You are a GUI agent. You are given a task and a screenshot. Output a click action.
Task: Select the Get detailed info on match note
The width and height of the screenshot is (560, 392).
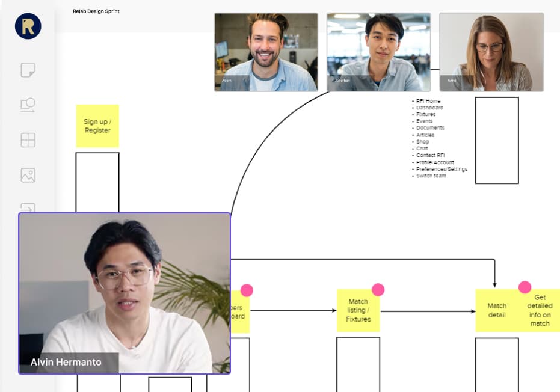[540, 311]
